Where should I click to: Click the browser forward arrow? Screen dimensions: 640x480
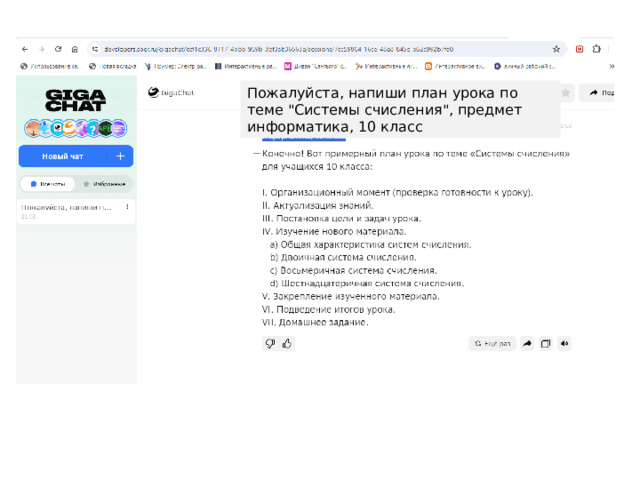(41, 49)
